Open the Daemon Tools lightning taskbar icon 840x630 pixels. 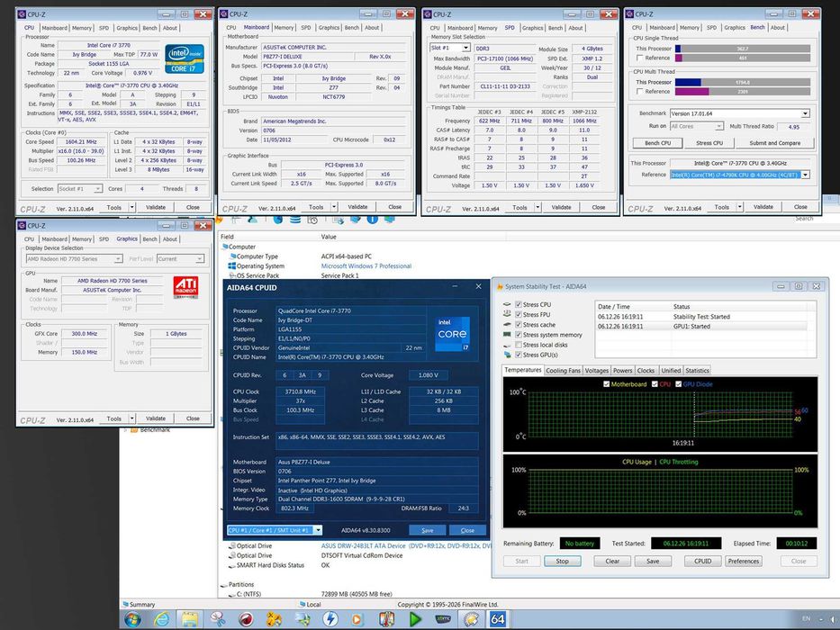click(330, 620)
